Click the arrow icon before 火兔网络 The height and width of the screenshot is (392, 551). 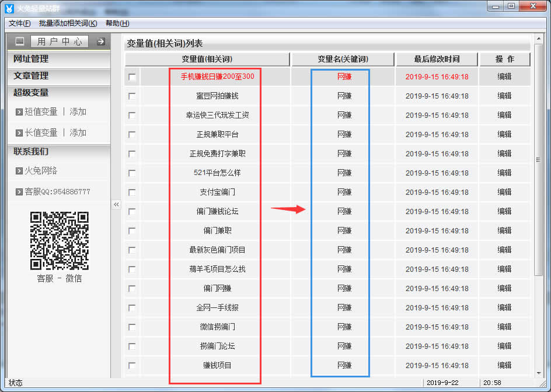(x=19, y=171)
